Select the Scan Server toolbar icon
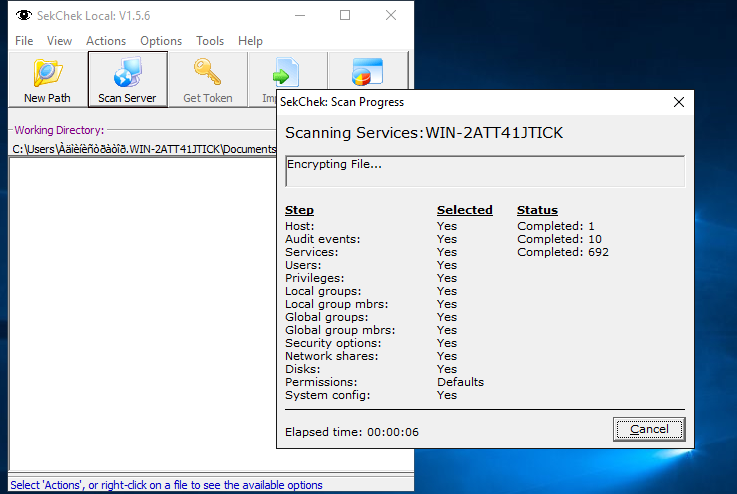Screen dimensions: 737x494 127,72
